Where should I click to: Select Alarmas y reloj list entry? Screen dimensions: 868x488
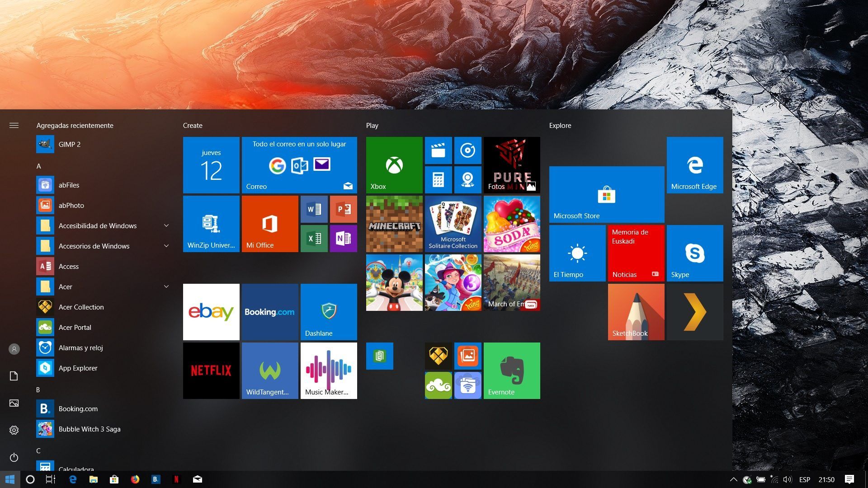pos(80,347)
